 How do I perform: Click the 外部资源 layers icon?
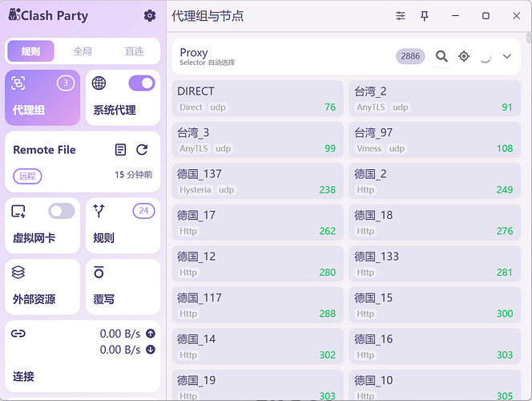pos(18,273)
